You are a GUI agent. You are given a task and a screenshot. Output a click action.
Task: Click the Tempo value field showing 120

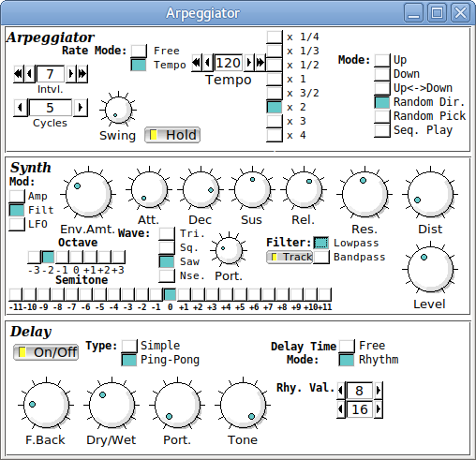click(229, 63)
